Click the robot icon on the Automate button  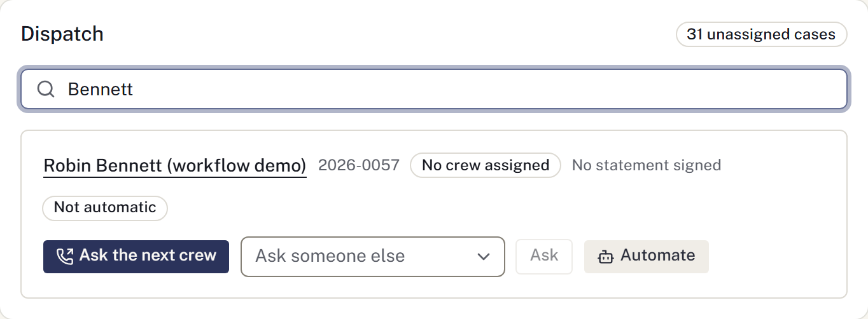coord(605,257)
